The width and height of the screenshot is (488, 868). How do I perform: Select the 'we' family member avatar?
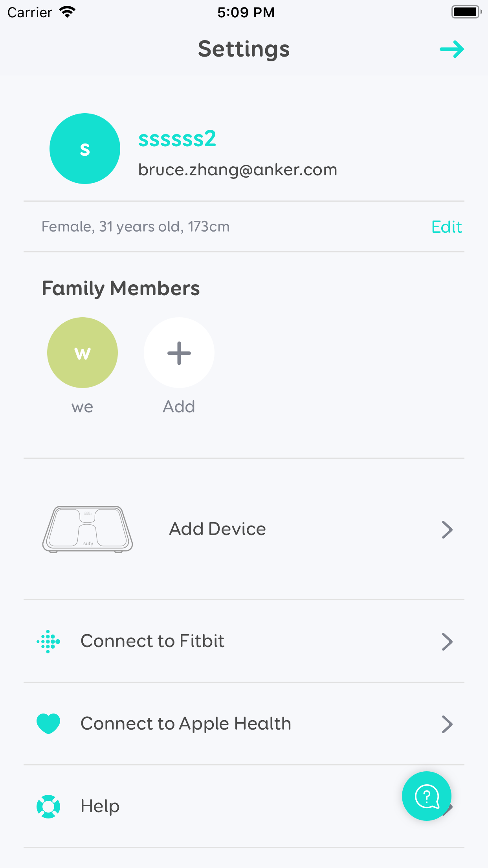(83, 353)
